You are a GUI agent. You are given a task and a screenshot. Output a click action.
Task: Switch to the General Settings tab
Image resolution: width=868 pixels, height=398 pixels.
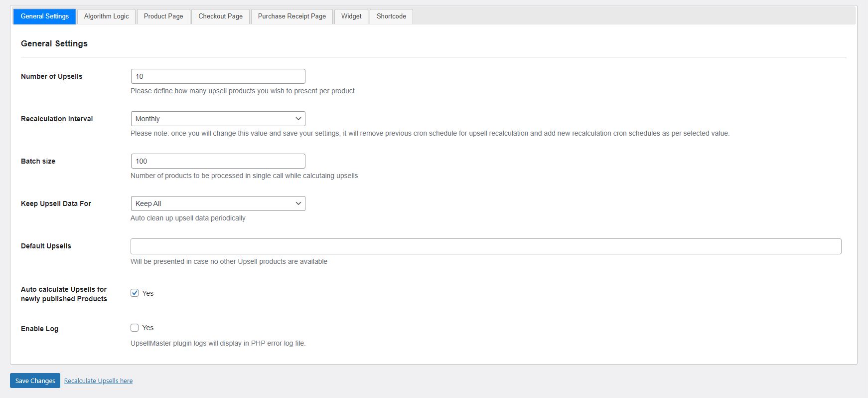pyautogui.click(x=44, y=16)
